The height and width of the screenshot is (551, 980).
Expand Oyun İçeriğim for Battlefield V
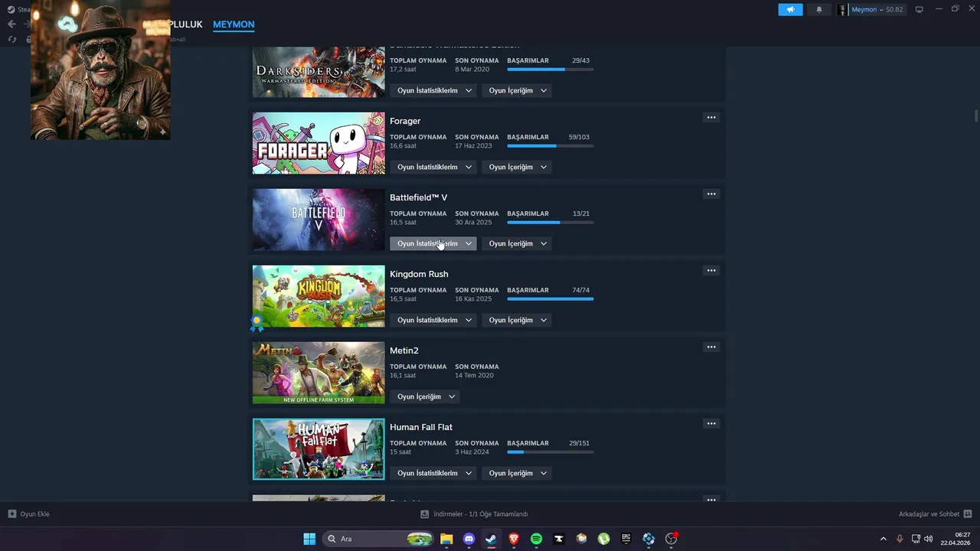coord(518,243)
